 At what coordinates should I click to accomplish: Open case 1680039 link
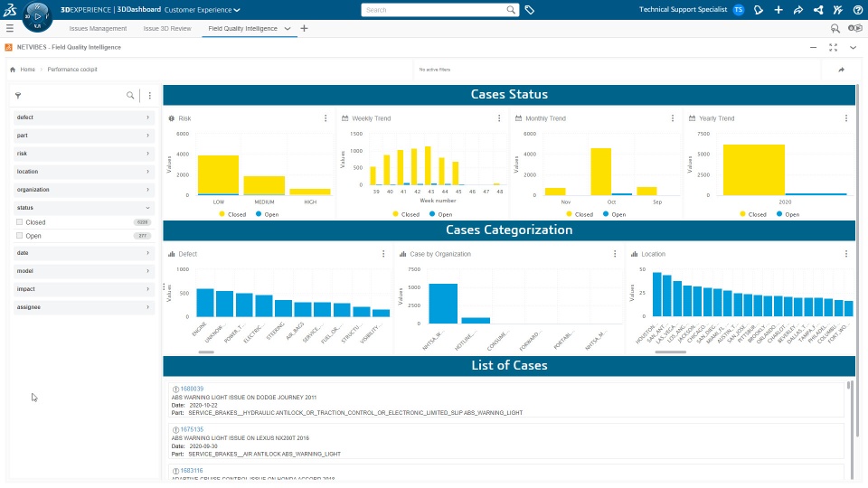point(192,389)
